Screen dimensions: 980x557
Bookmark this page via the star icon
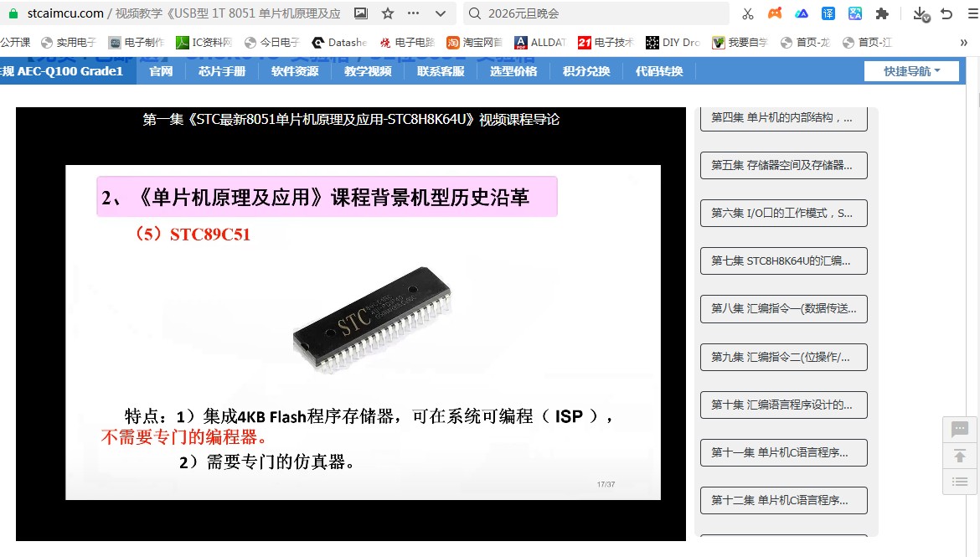pos(386,13)
